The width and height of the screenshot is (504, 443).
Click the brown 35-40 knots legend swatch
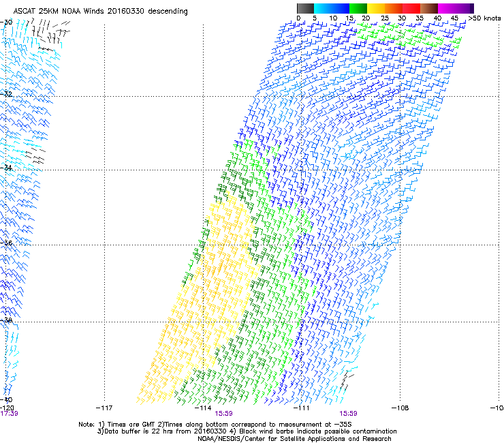coord(429,8)
